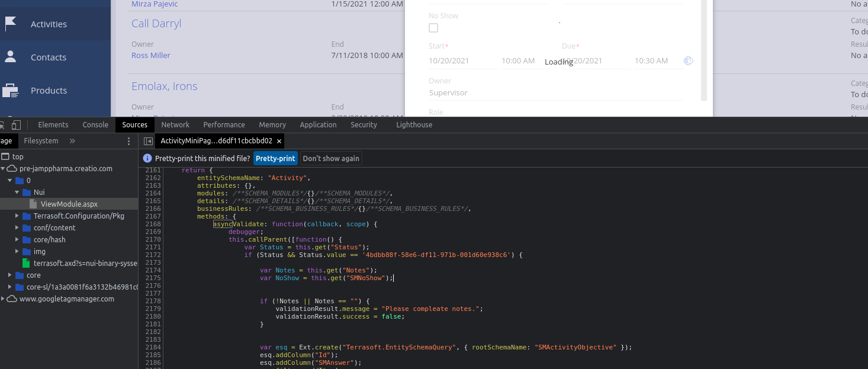Collapse the Nui folder
868x369 pixels.
coord(17,192)
